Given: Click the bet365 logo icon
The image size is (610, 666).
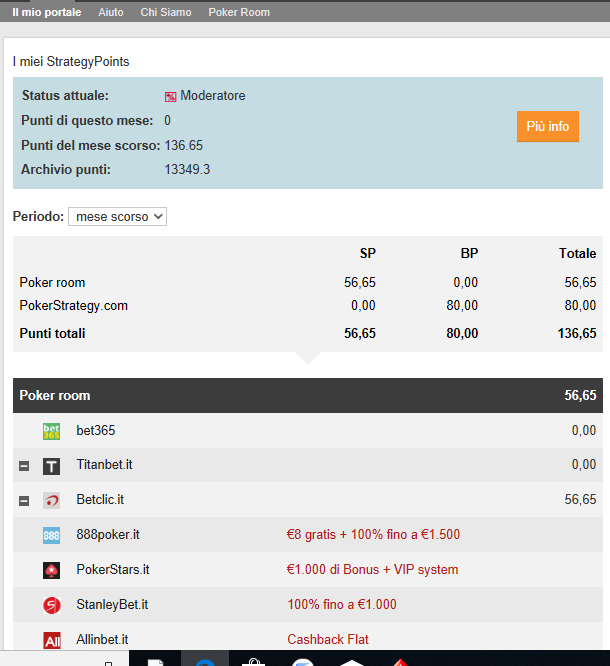Looking at the screenshot, I should [x=51, y=431].
